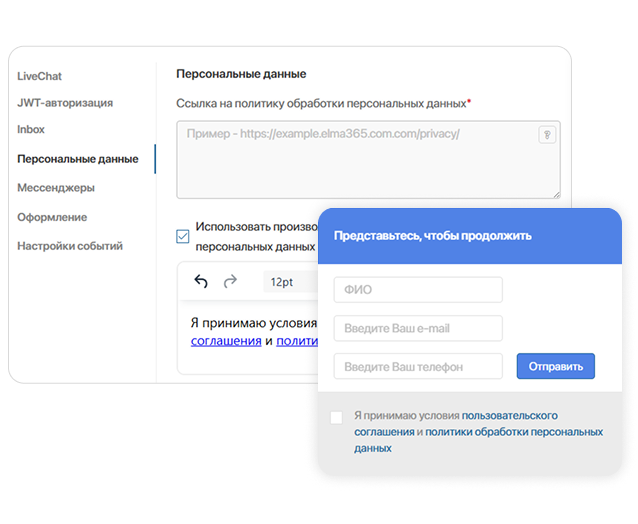Open политики обработки персональных данных link

coord(514,432)
